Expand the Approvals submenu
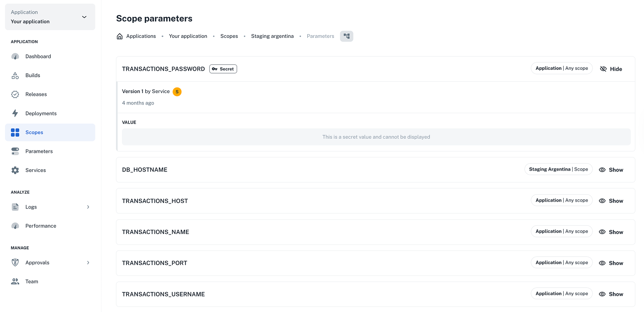Screen dimensions: 644x312 pos(88,262)
